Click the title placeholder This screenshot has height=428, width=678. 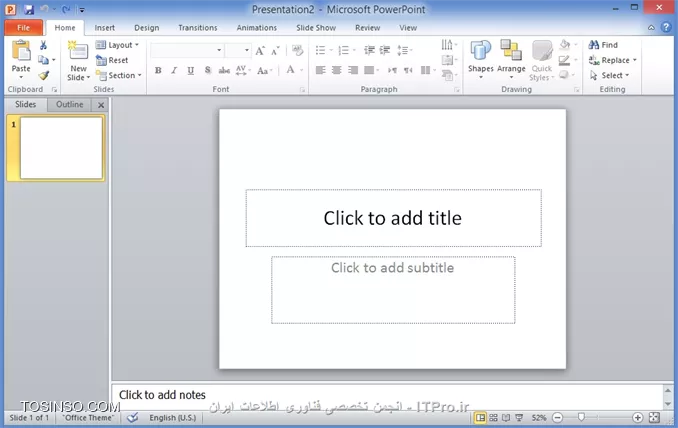pyautogui.click(x=393, y=218)
